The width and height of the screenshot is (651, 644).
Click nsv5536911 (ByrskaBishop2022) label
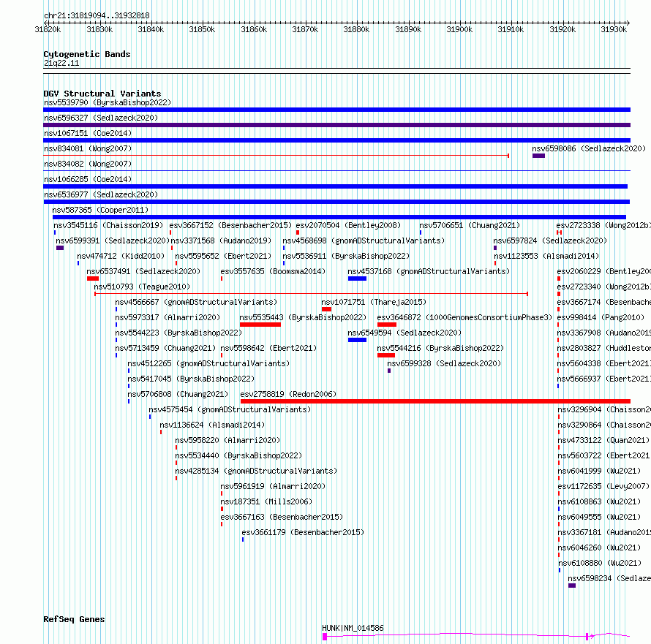pos(346,256)
